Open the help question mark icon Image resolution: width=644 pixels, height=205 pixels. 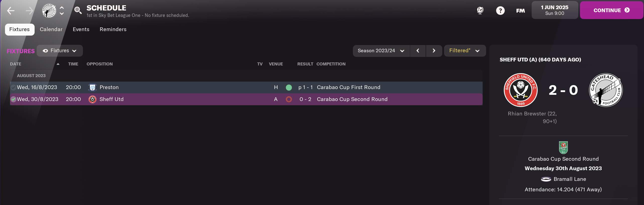[500, 10]
